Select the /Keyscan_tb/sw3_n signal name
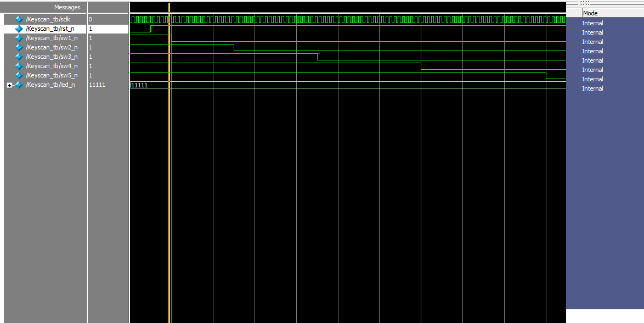This screenshot has height=323, width=644. (x=52, y=57)
